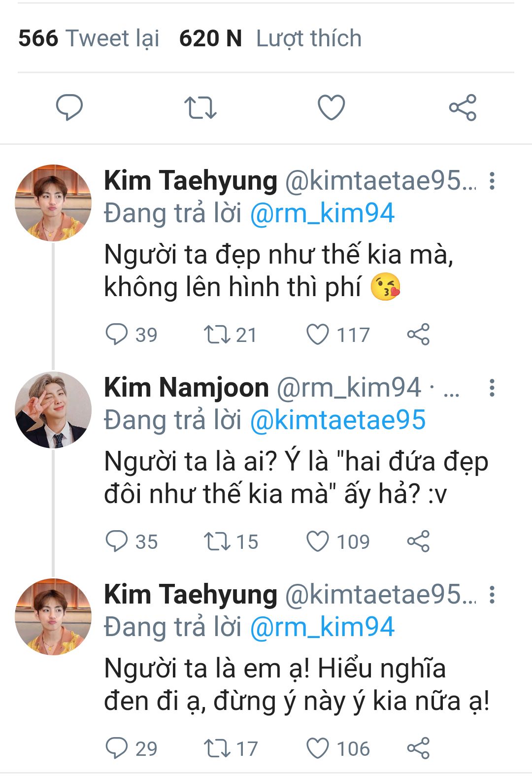Image resolution: width=532 pixels, height=776 pixels.
Task: Like Namjoon's tweet with 109 likes
Action: point(318,541)
